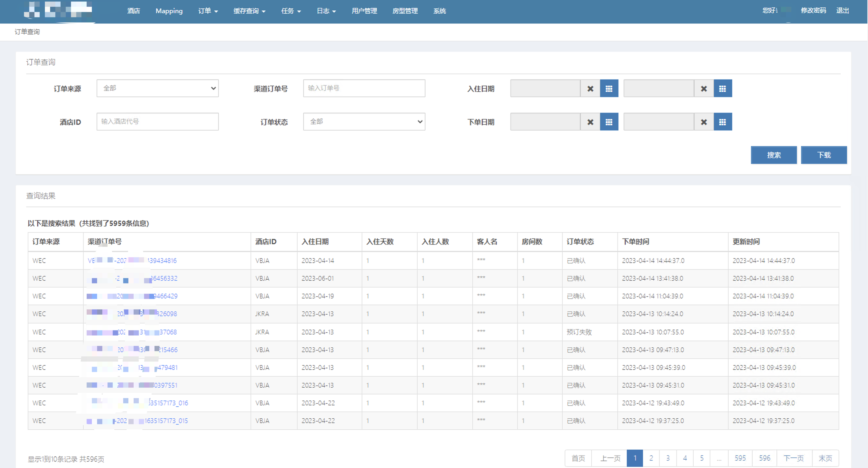868x468 pixels.
Task: Click the 修改密码 link
Action: click(x=813, y=10)
